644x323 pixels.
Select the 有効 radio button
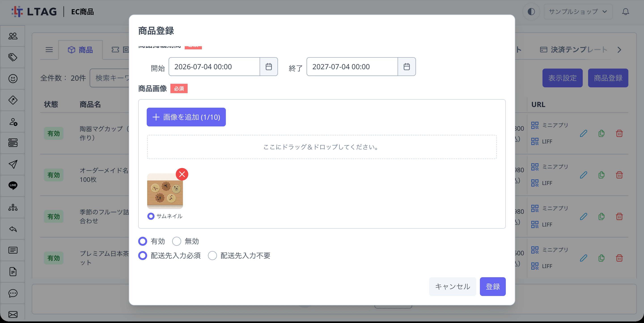[x=143, y=241]
